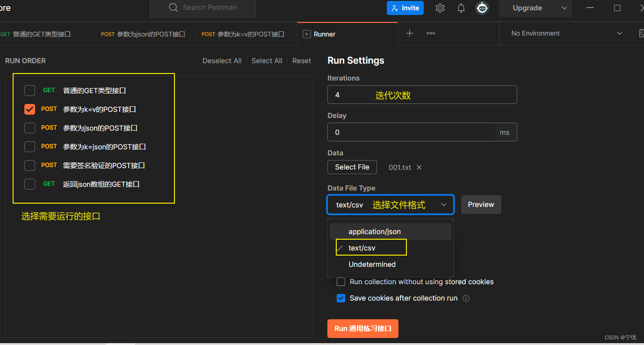Click the RUN ORDER heading
The image size is (644, 345).
pos(25,61)
